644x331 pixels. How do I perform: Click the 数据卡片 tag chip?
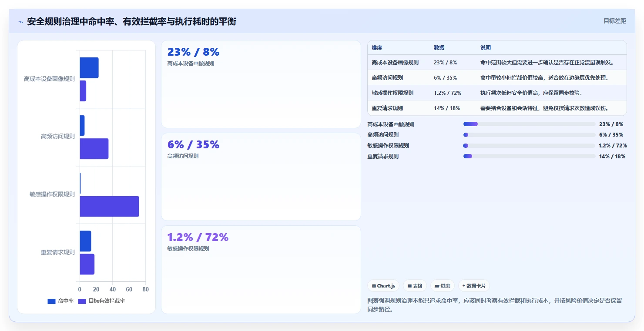474,286
